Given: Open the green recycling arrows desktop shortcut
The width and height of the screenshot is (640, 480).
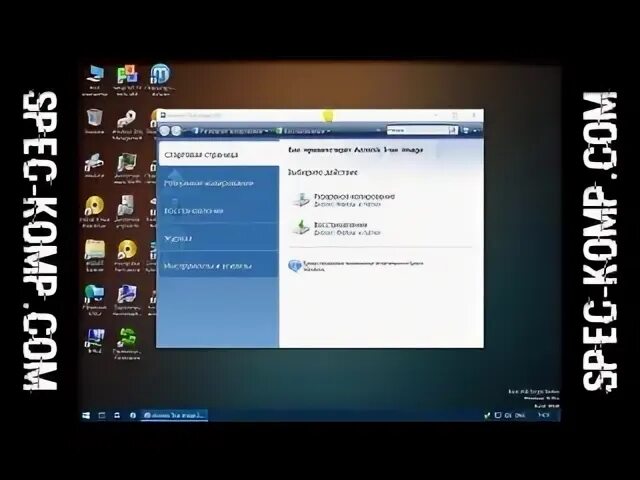Looking at the screenshot, I should click(x=127, y=344).
